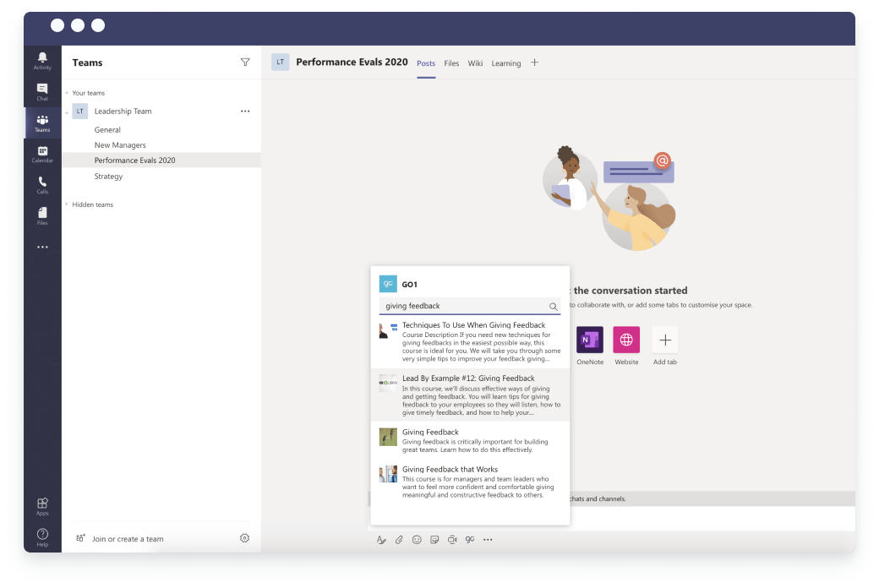Add a new tab with the plus icon
Screen dimensions: 879x588
(534, 63)
